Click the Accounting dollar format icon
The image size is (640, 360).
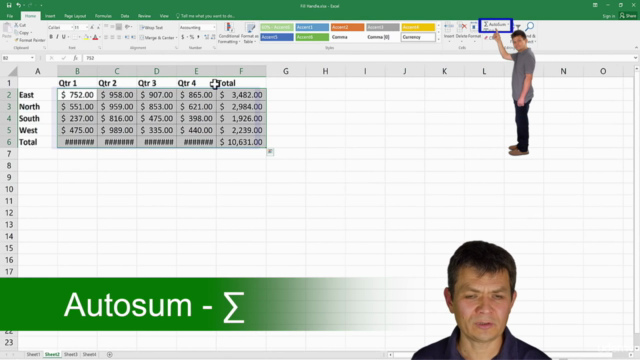click(x=182, y=37)
